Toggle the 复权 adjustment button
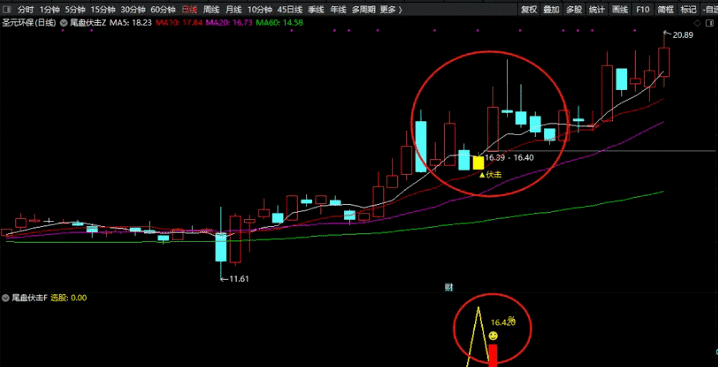 point(529,9)
